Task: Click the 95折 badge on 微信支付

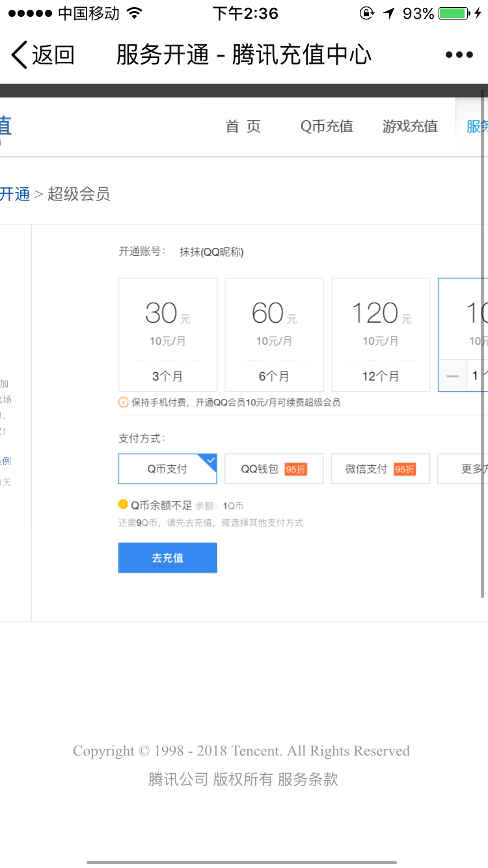Action: pos(405,469)
